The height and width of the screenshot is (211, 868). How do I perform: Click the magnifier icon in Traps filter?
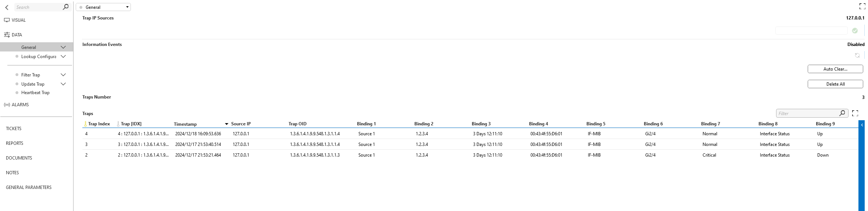click(842, 113)
